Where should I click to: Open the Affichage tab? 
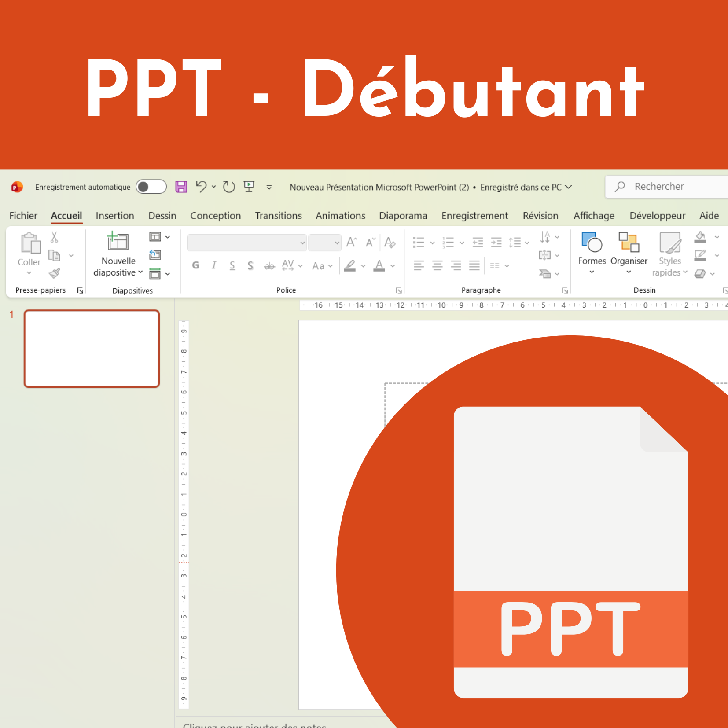594,216
